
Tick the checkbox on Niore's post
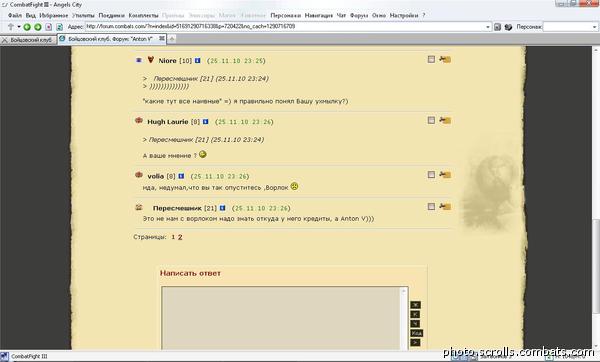[431, 59]
